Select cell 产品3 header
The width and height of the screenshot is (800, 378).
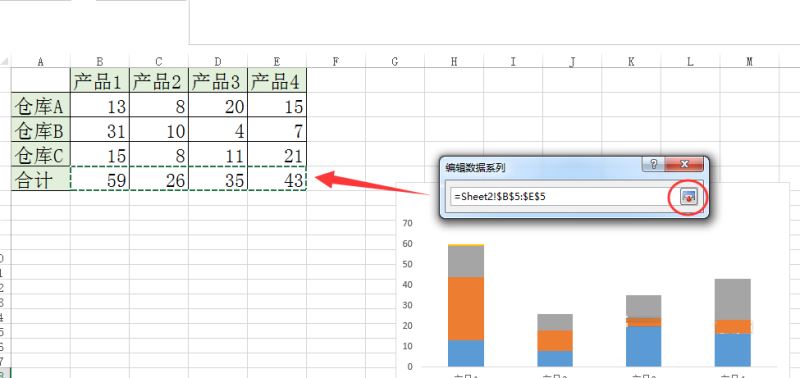point(218,80)
